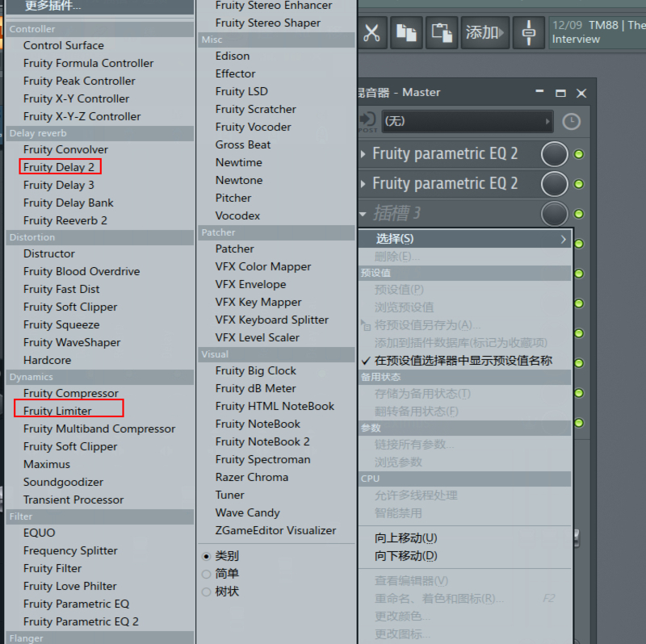Select Fruity HTML NoteBook plugin
The height and width of the screenshot is (644, 646).
point(276,407)
